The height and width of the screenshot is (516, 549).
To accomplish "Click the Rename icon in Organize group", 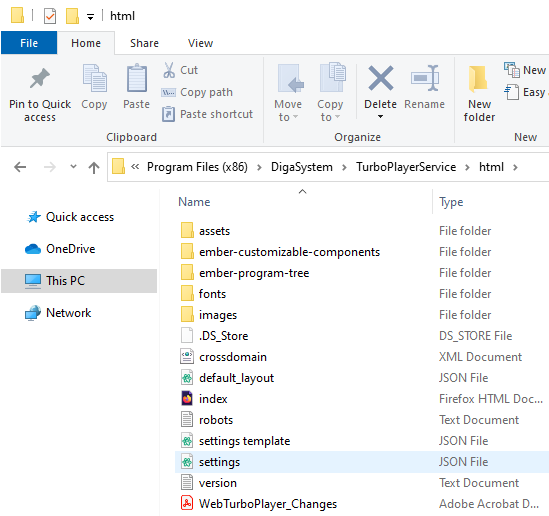I will [x=425, y=78].
